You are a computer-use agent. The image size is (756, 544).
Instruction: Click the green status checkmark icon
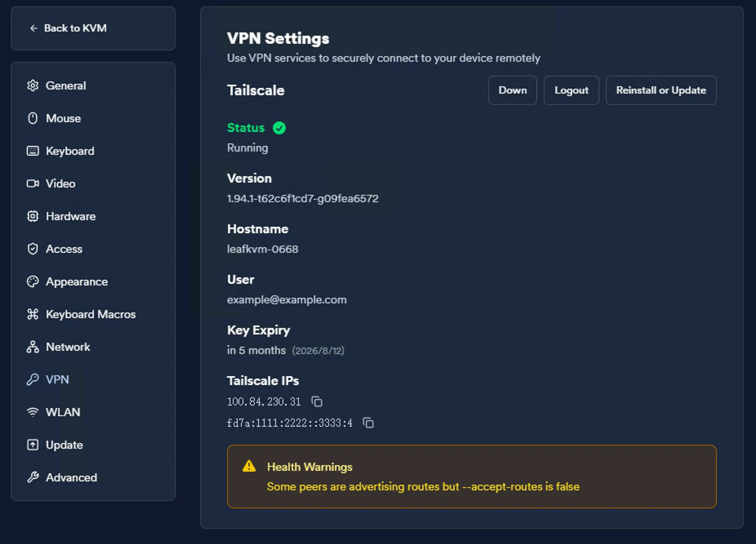(279, 128)
